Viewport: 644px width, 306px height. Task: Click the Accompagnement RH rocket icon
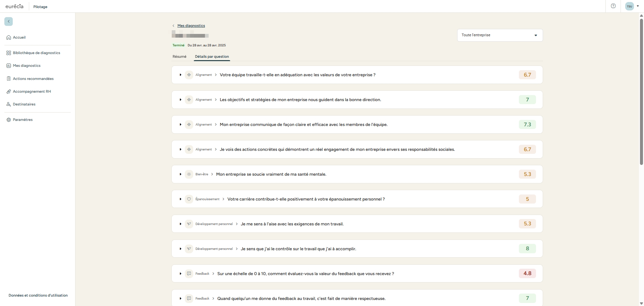pos(9,92)
